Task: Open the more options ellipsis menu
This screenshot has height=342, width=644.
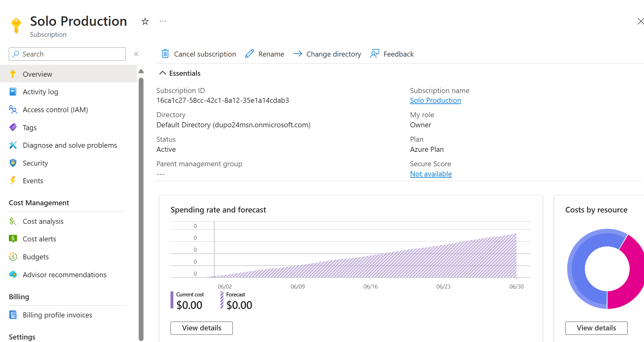Action: [163, 21]
